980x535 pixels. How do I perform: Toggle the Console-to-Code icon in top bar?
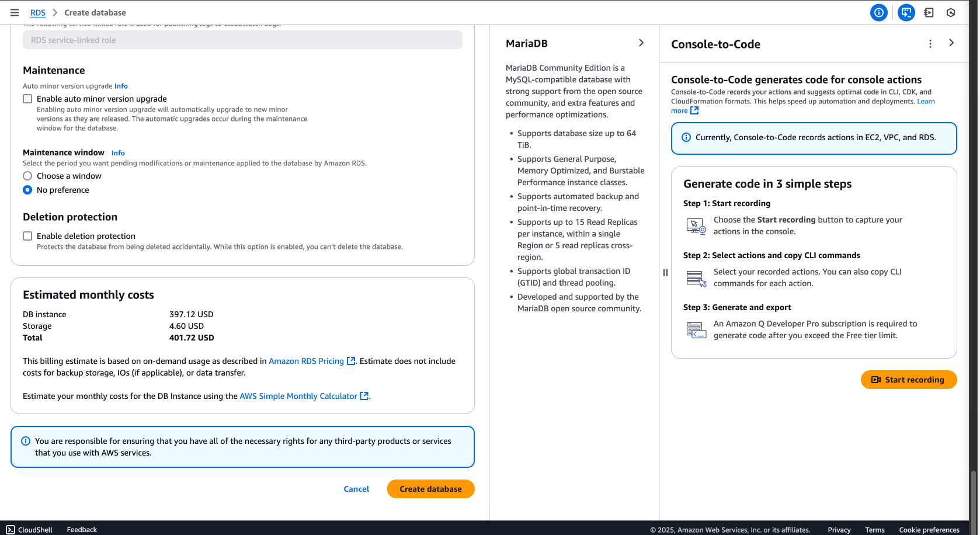pos(906,12)
